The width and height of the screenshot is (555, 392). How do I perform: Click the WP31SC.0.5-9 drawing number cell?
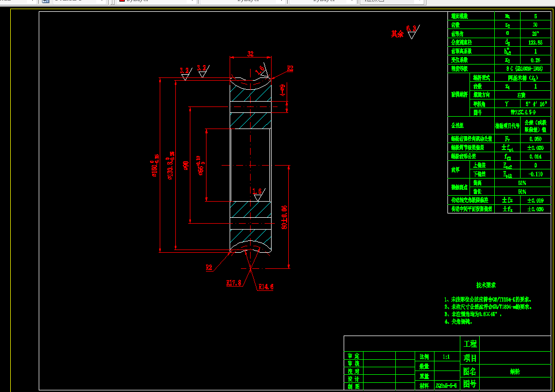[523, 112]
